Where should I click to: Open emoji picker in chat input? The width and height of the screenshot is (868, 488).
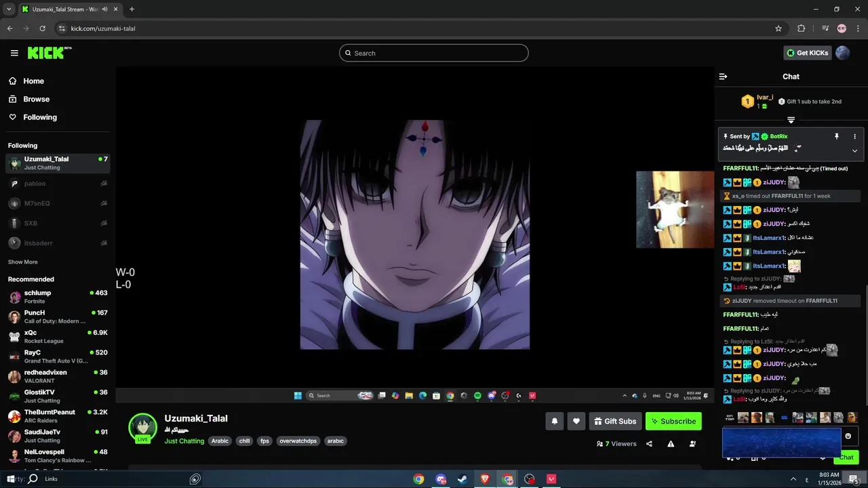848,436
